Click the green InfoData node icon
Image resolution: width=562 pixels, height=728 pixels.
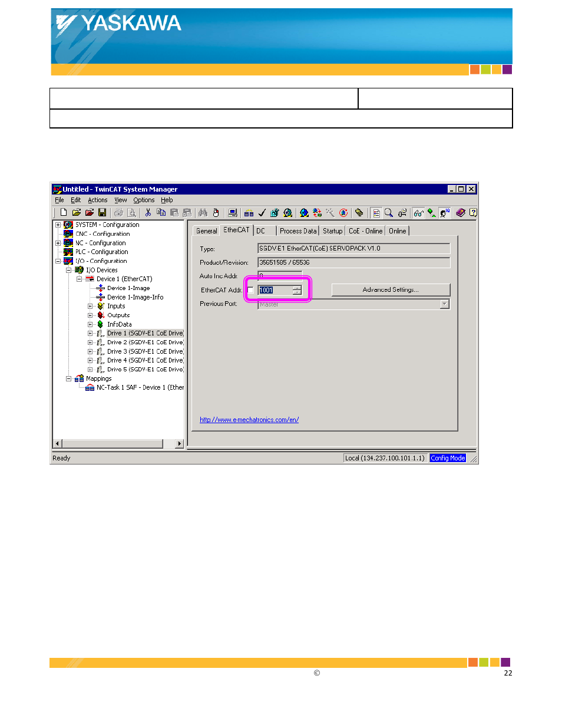point(100,324)
